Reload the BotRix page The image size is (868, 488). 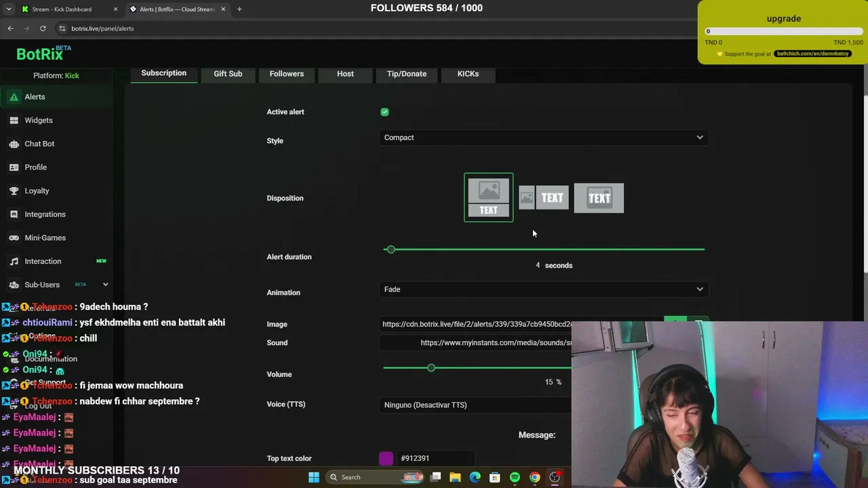point(43,28)
